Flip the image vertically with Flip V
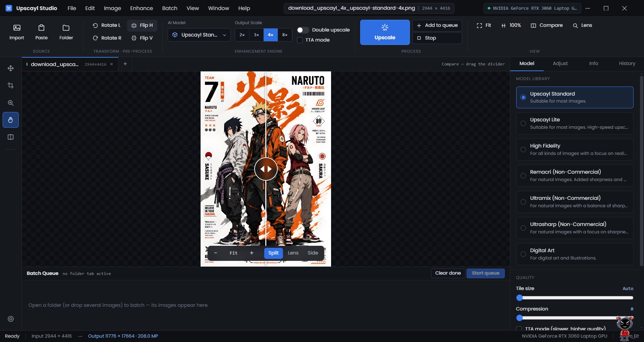 pyautogui.click(x=142, y=38)
